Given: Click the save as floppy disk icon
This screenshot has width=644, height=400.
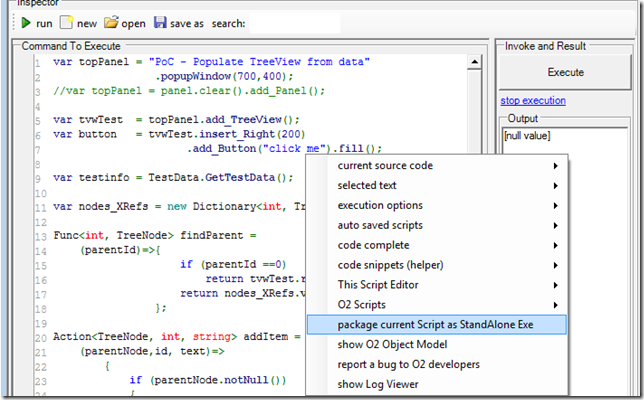Looking at the screenshot, I should (160, 22).
